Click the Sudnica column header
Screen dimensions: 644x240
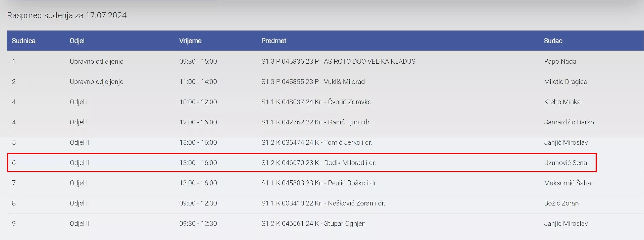pos(23,41)
